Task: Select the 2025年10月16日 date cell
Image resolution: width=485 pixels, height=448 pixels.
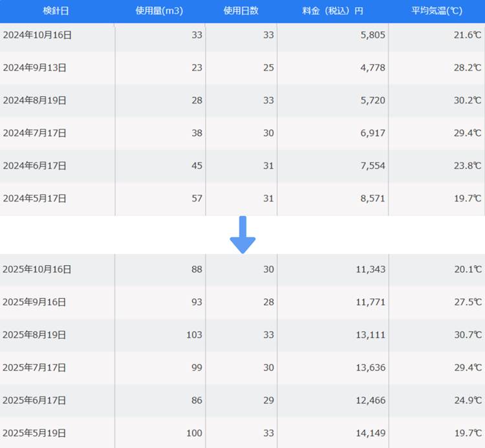Action: pos(38,269)
